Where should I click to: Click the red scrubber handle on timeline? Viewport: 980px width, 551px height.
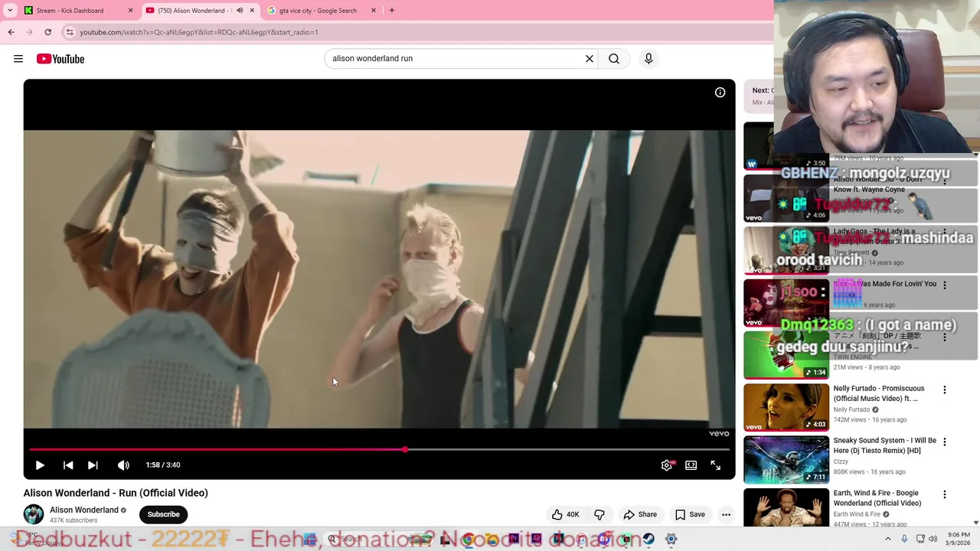point(405,450)
